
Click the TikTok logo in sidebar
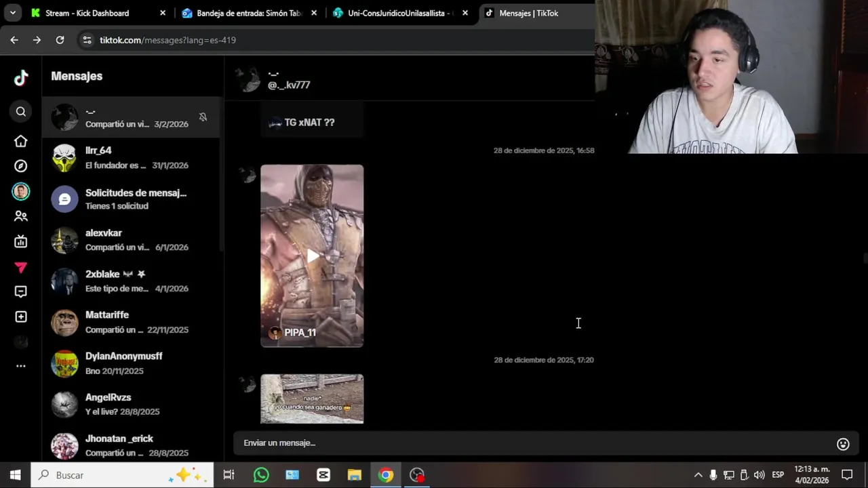click(21, 77)
